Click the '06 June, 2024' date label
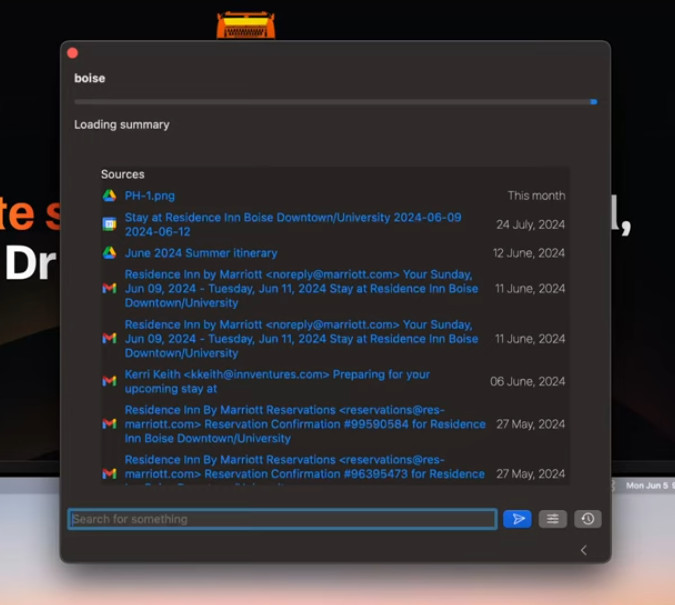The image size is (675, 605). pos(528,382)
